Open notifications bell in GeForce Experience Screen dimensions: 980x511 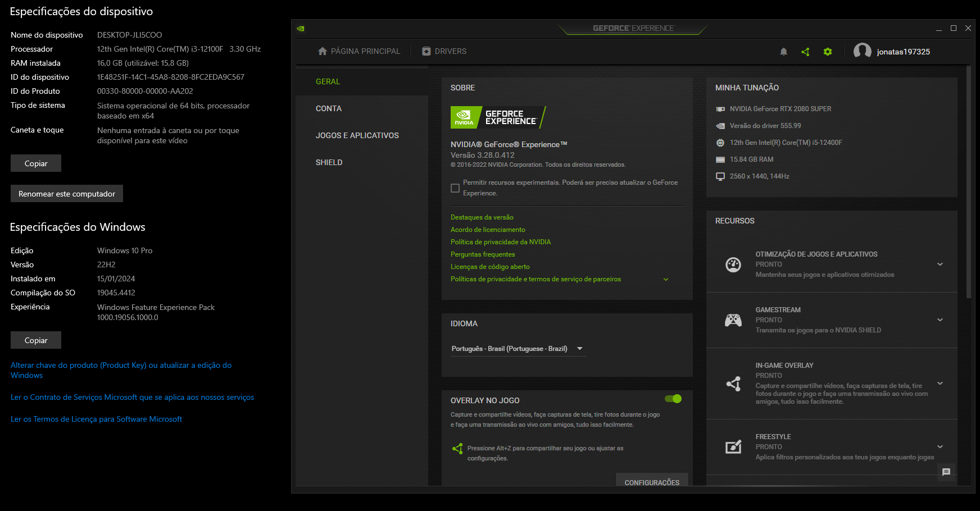[783, 52]
